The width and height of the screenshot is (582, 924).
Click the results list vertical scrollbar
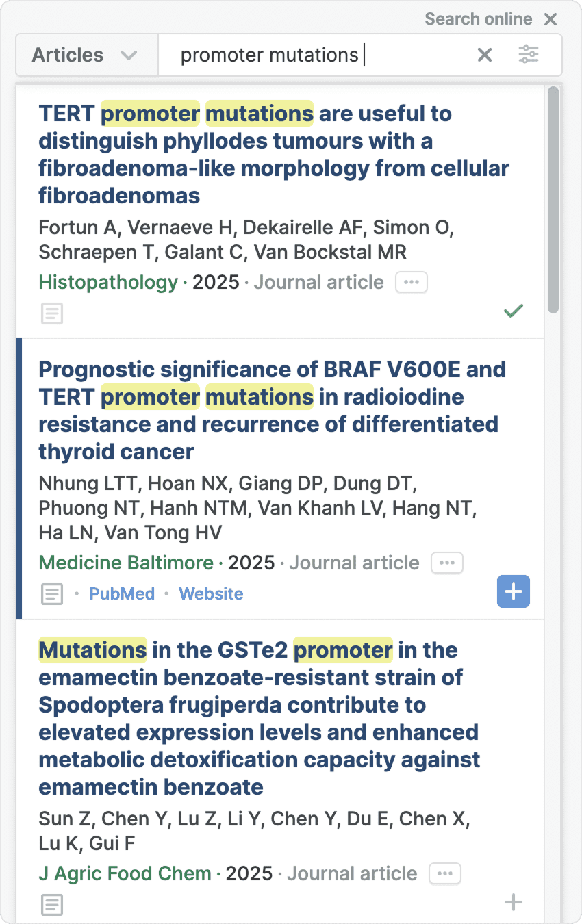553,198
